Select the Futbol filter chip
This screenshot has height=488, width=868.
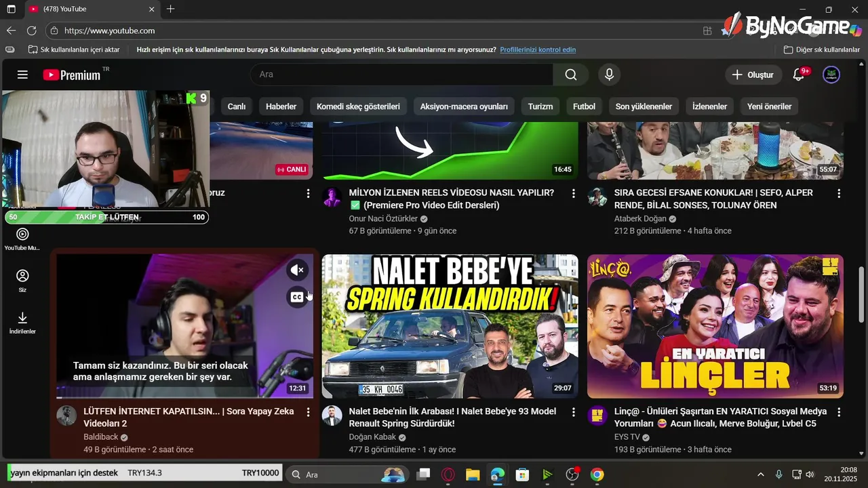(x=584, y=106)
